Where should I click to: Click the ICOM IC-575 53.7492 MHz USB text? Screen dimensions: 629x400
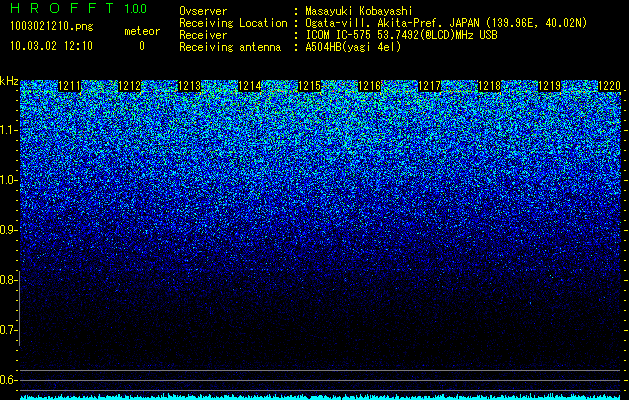click(401, 35)
